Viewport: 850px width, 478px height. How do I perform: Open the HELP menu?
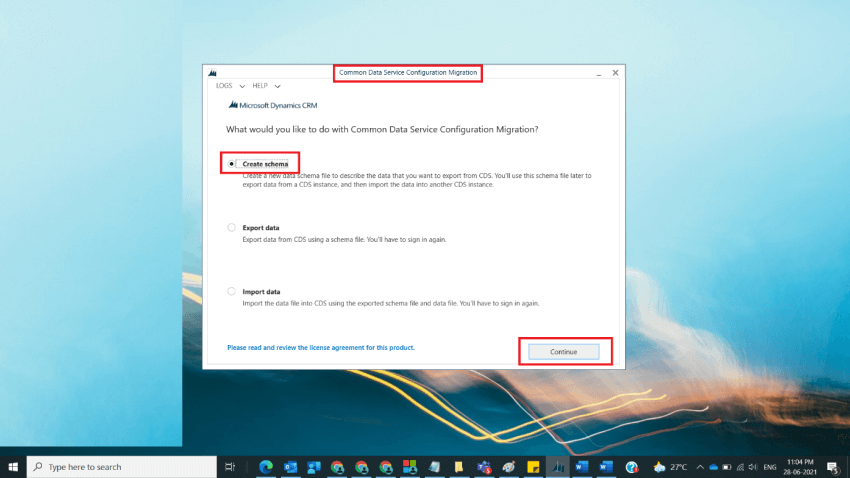click(260, 86)
